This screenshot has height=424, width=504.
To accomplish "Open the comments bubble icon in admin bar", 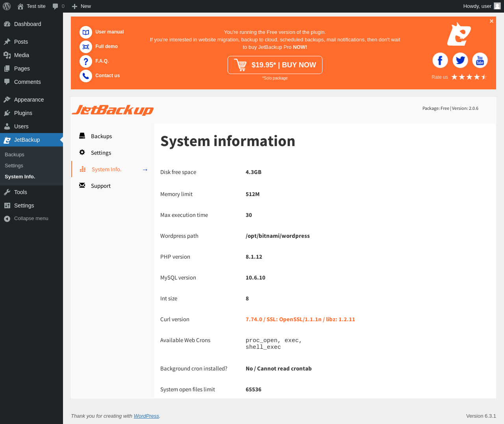I will [x=56, y=6].
